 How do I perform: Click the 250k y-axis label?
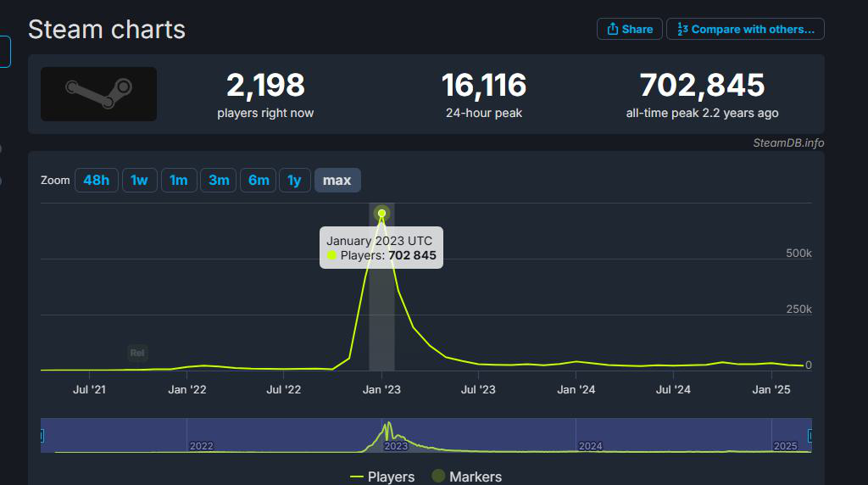click(x=798, y=309)
